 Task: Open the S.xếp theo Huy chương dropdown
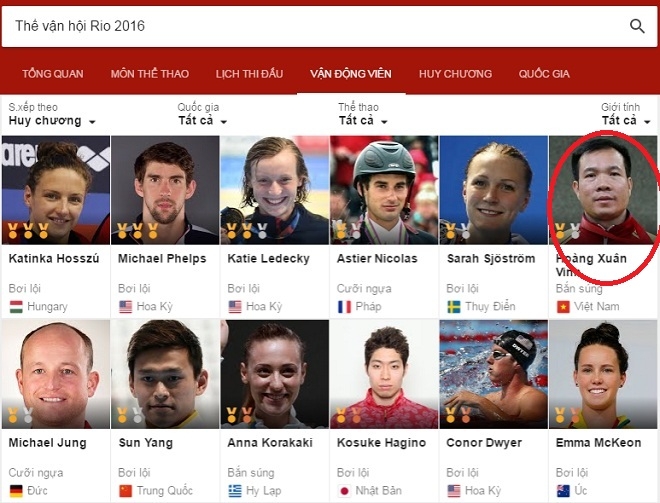pyautogui.click(x=52, y=121)
